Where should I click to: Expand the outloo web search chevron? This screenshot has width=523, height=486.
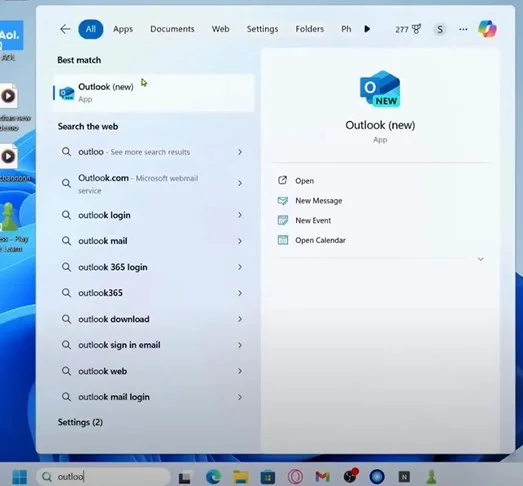click(240, 152)
